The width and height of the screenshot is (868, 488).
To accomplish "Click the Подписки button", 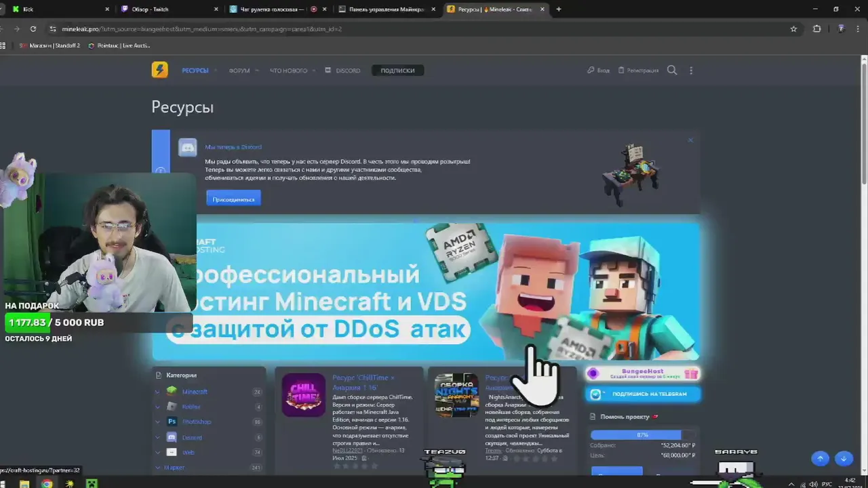I will pyautogui.click(x=397, y=70).
